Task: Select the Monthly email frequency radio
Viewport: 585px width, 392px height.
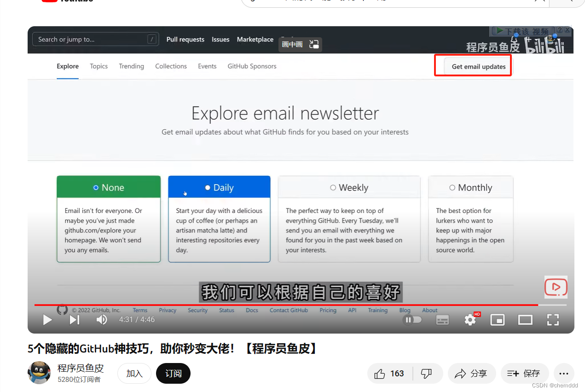Action: tap(452, 188)
